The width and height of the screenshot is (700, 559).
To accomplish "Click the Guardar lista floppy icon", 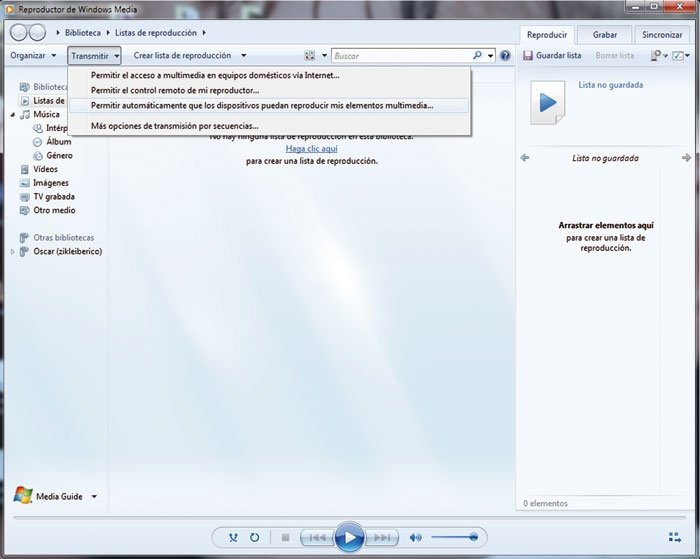I will click(528, 55).
